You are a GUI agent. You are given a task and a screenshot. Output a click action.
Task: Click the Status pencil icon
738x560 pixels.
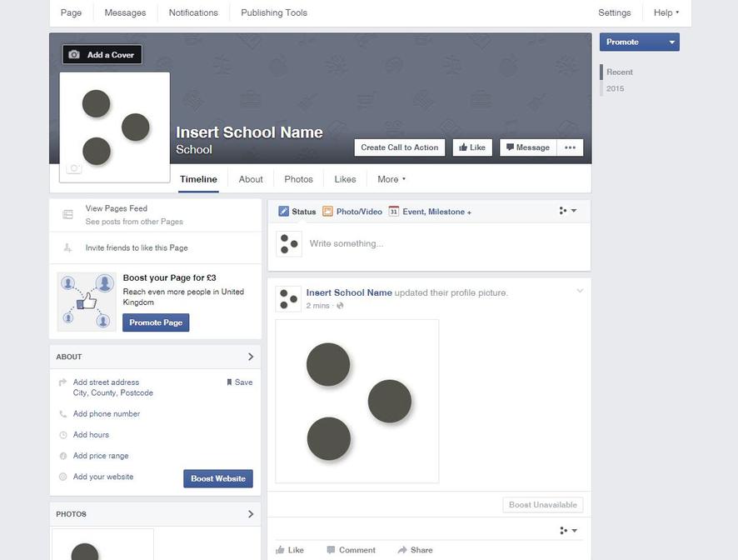click(x=283, y=212)
